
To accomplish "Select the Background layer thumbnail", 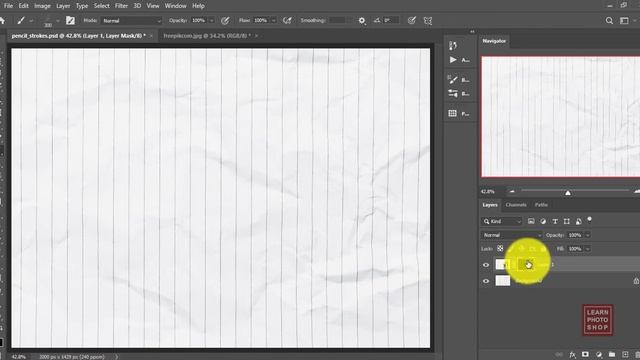I will point(503,281).
